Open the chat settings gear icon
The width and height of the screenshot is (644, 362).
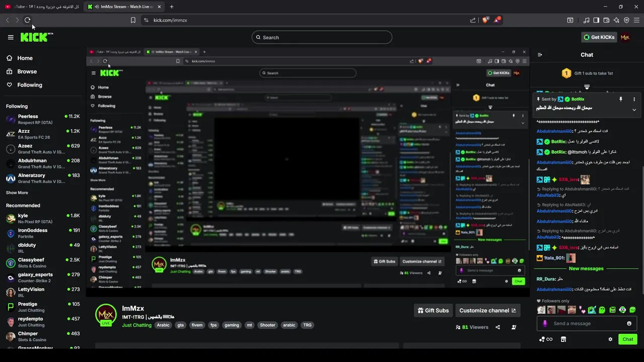pos(610,339)
